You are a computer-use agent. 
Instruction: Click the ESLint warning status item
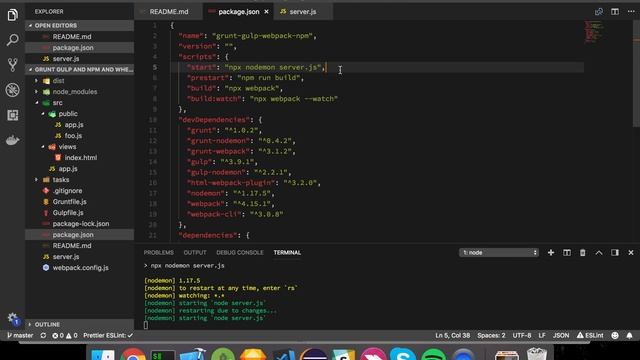coord(590,336)
